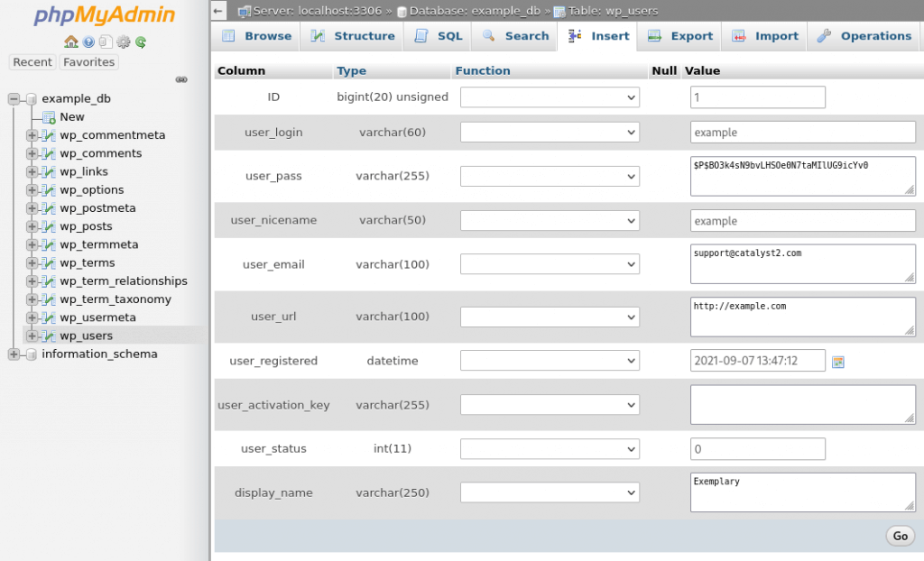Expand the wp_options table node
924x561 pixels.
pos(32,190)
